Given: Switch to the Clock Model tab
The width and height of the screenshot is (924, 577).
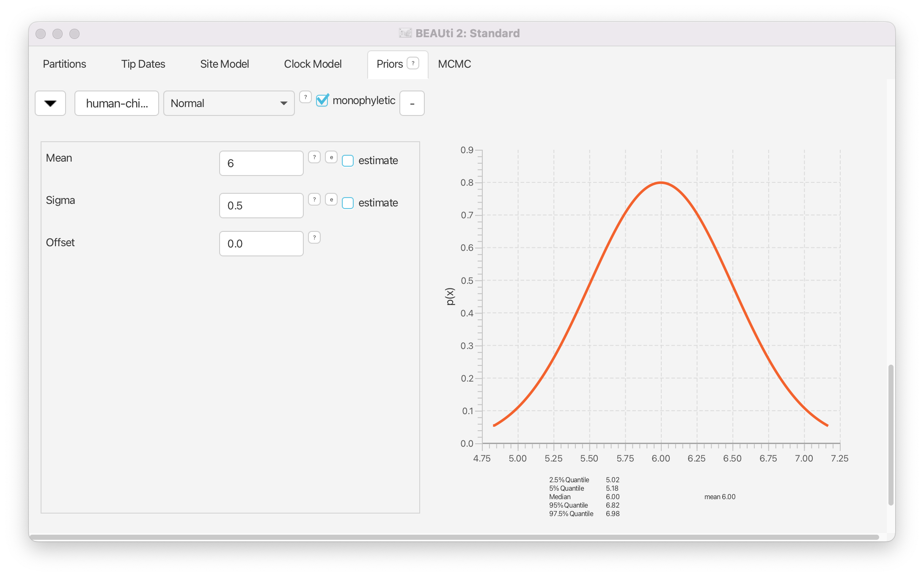Looking at the screenshot, I should 312,64.
